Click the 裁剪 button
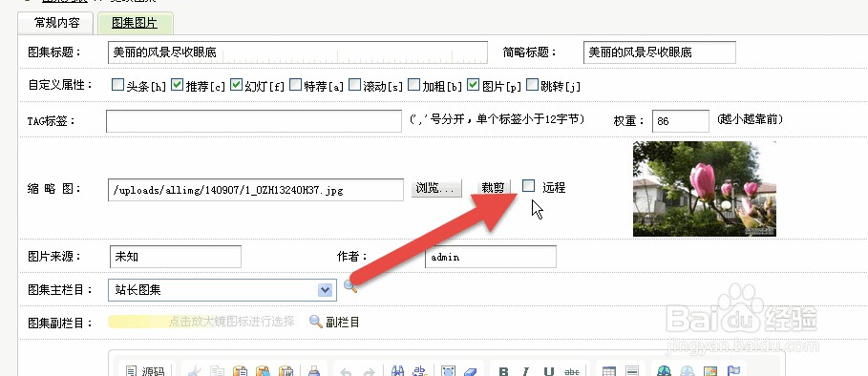This screenshot has height=376, width=868. [494, 187]
